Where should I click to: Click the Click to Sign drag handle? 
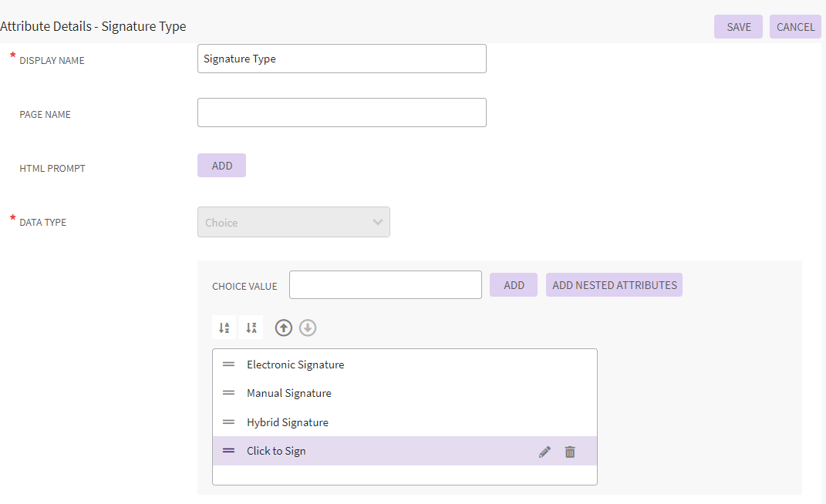point(228,451)
